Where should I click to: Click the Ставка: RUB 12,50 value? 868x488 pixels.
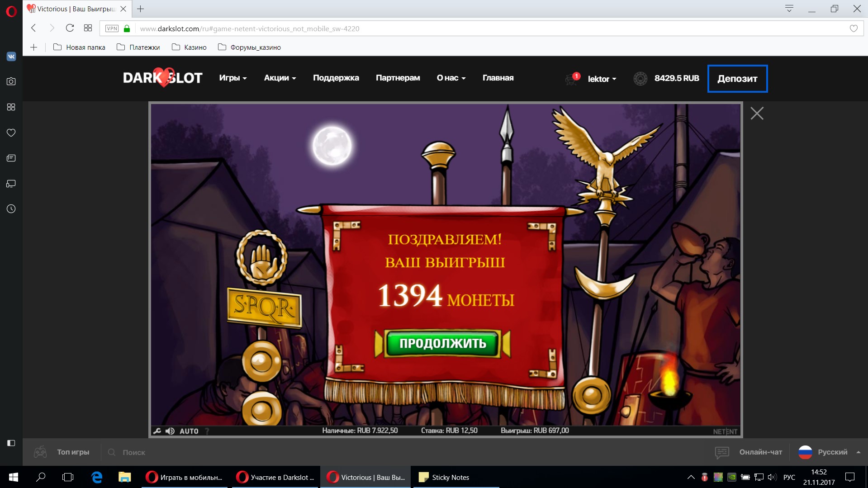[449, 431]
